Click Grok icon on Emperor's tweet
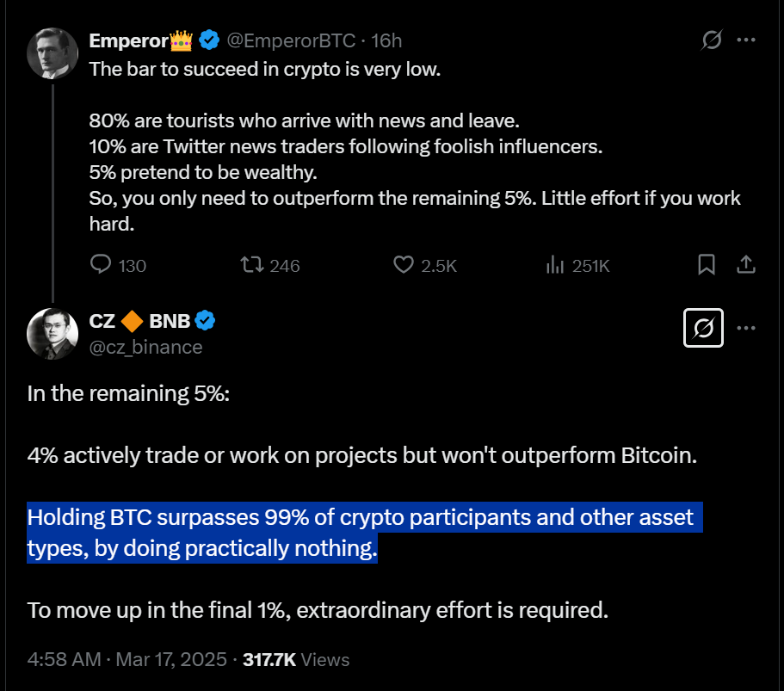The width and height of the screenshot is (784, 691). pos(712,40)
